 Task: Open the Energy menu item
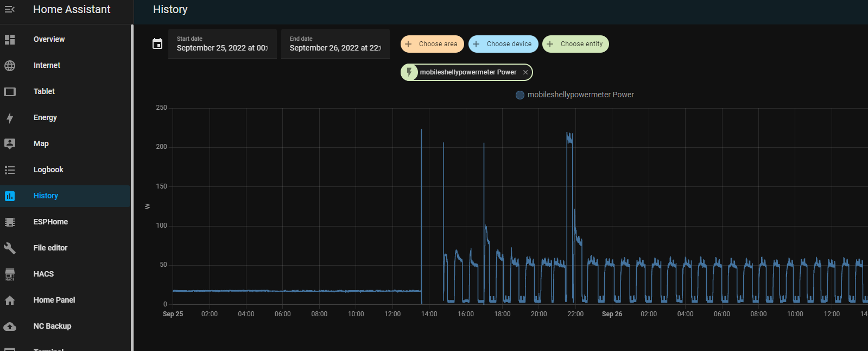(65, 118)
